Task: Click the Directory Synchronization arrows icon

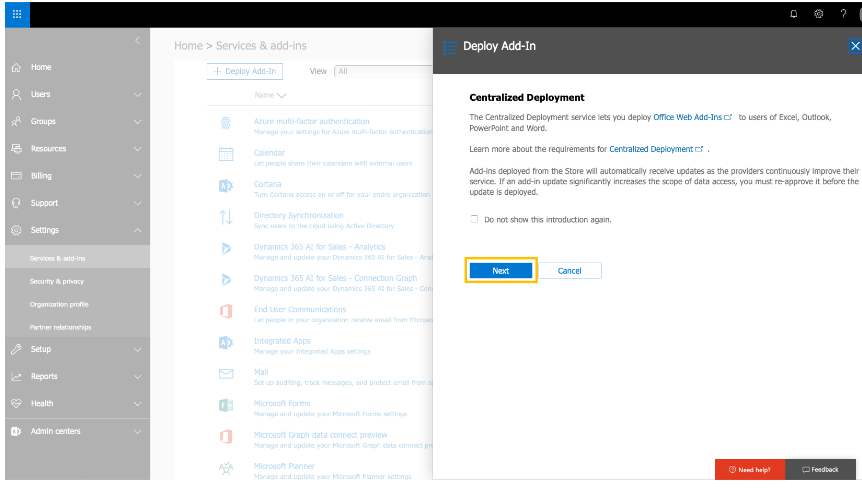Action: (x=226, y=217)
